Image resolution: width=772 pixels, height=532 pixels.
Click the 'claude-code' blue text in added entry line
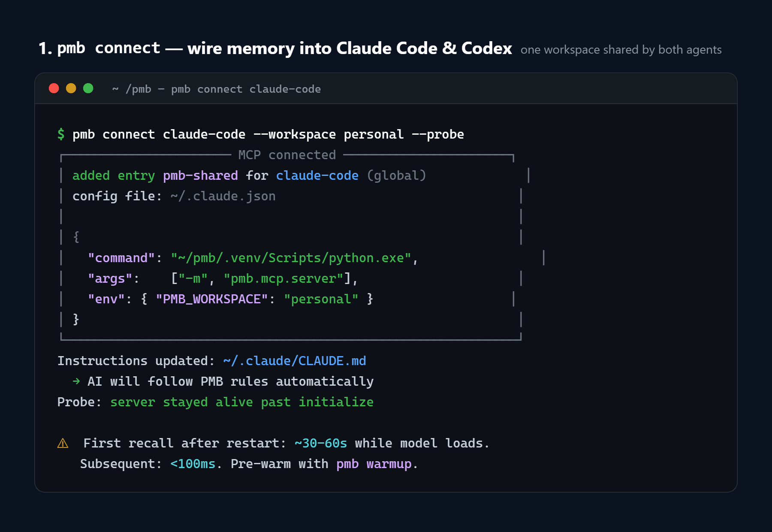click(x=317, y=175)
